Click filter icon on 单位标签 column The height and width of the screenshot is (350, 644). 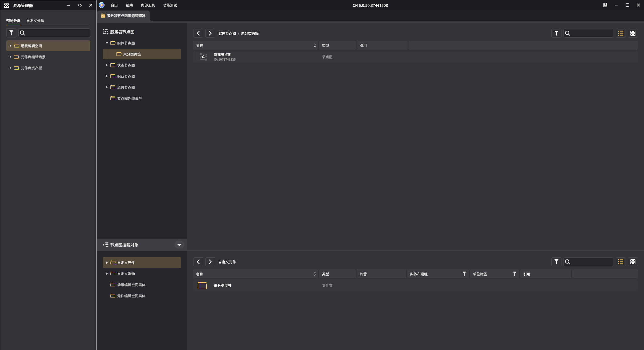point(514,274)
